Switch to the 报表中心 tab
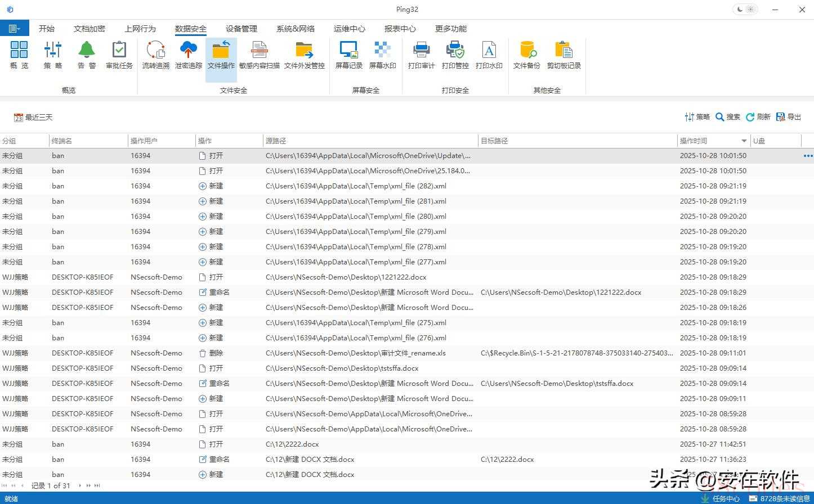This screenshot has width=814, height=504. [400, 29]
